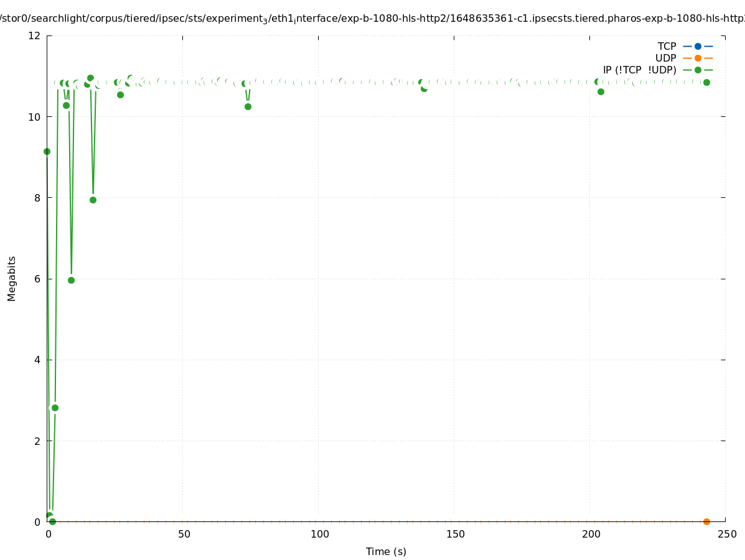Click the 200 tick on the time axis
This screenshot has width=745, height=560.
point(591,534)
